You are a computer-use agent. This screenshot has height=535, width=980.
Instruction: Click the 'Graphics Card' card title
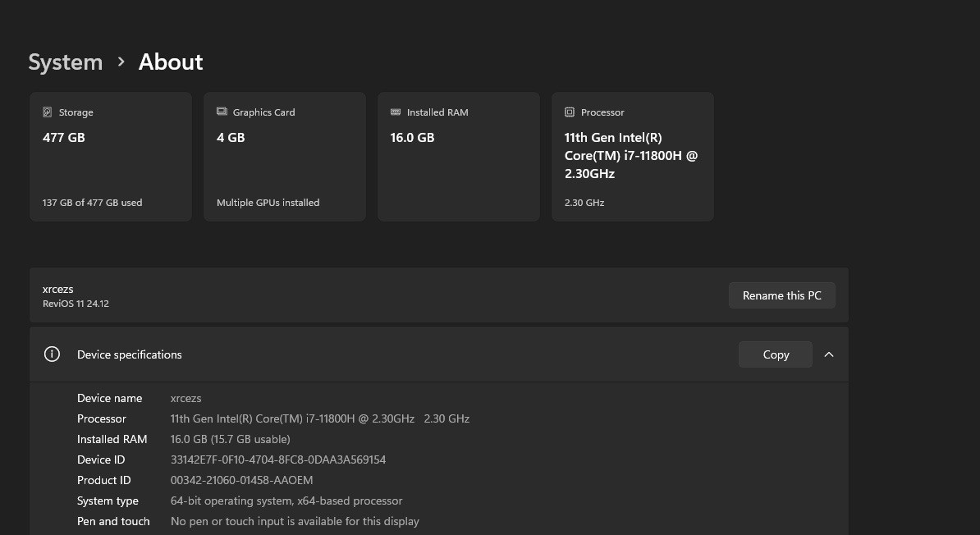263,112
